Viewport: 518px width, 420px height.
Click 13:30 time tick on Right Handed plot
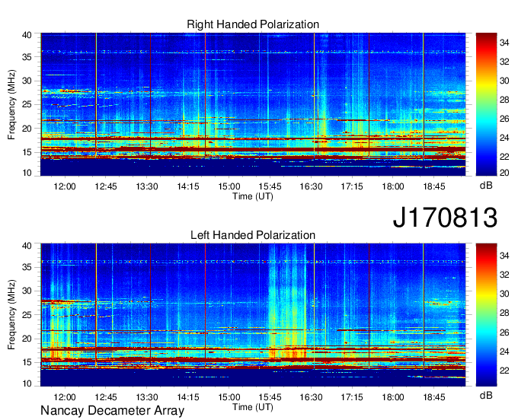coord(147,186)
